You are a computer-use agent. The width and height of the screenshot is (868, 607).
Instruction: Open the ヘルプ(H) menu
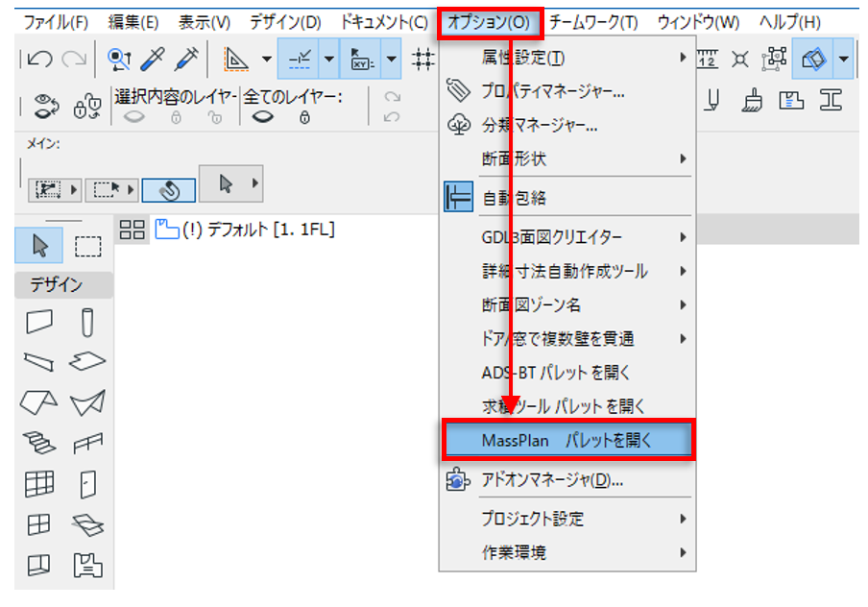(x=790, y=23)
